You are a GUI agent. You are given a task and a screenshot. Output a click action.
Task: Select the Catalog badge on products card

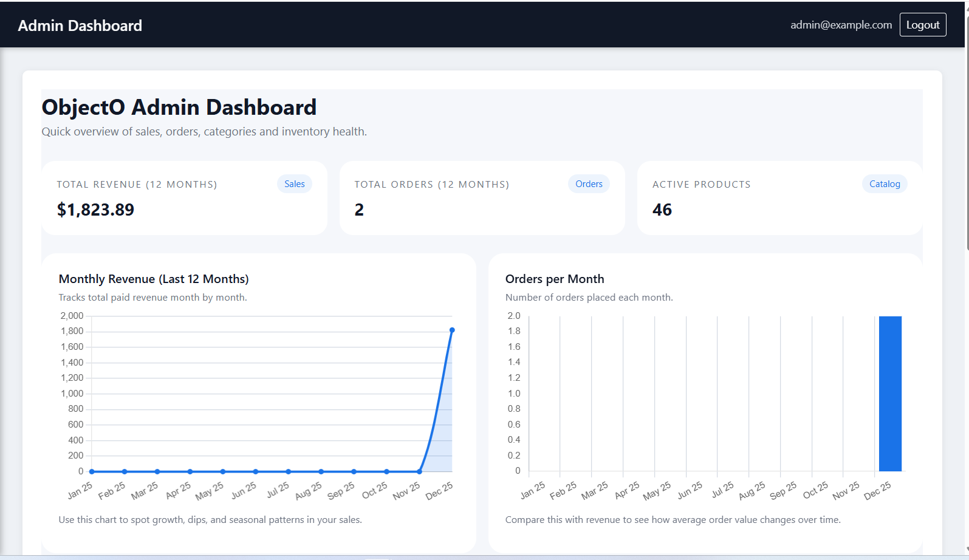point(884,184)
